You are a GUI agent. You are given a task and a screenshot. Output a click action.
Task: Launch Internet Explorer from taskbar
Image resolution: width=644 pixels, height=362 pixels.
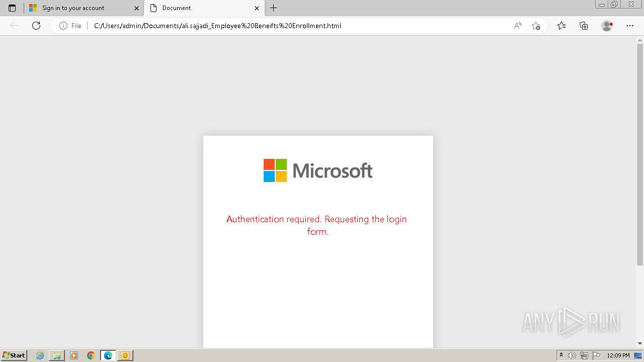pyautogui.click(x=40, y=355)
